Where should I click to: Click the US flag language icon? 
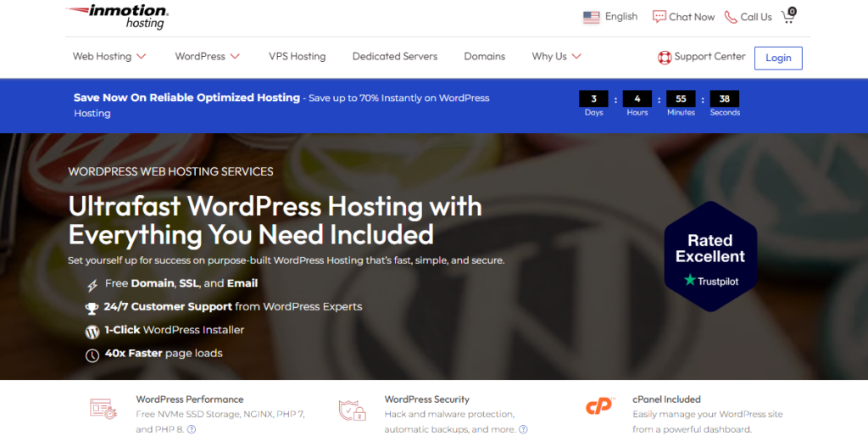pyautogui.click(x=591, y=17)
